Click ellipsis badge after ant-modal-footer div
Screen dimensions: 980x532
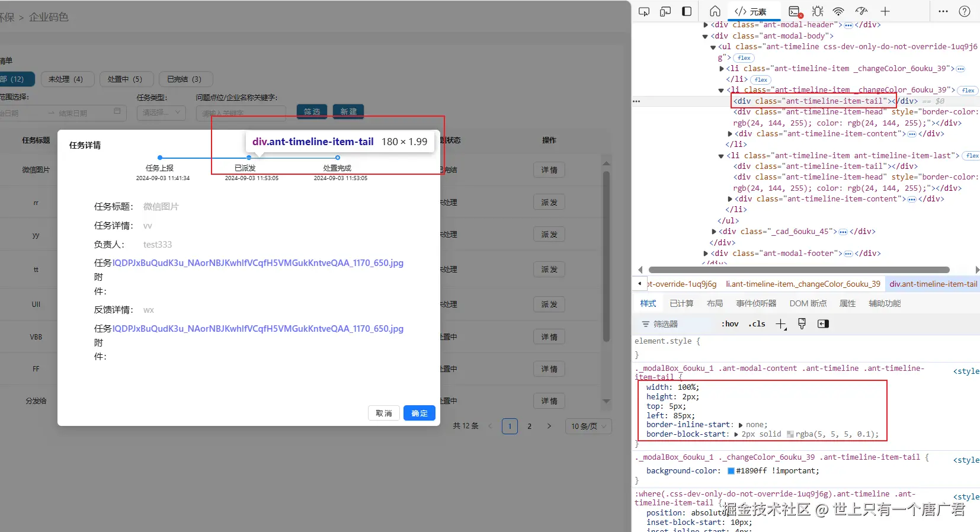click(x=848, y=254)
